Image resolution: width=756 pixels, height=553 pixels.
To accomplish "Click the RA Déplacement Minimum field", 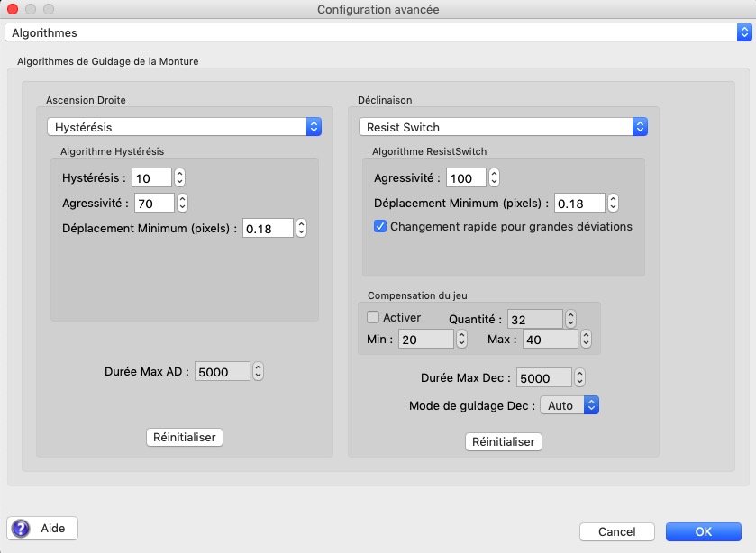I will 268,228.
